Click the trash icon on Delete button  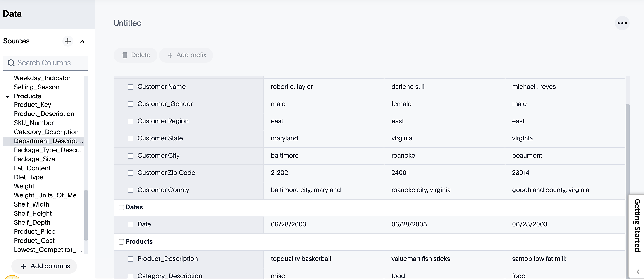point(125,55)
